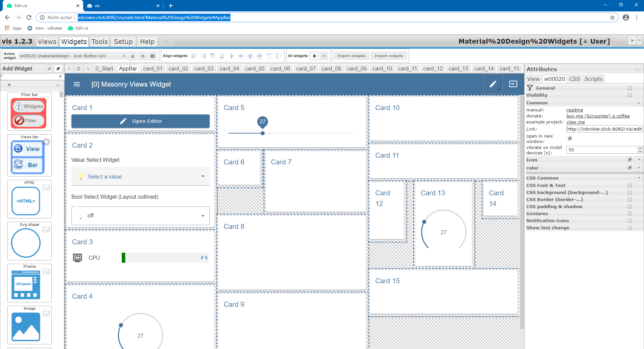The image size is (644, 349).
Task: Enable CSS background checkbox
Action: (x=630, y=192)
